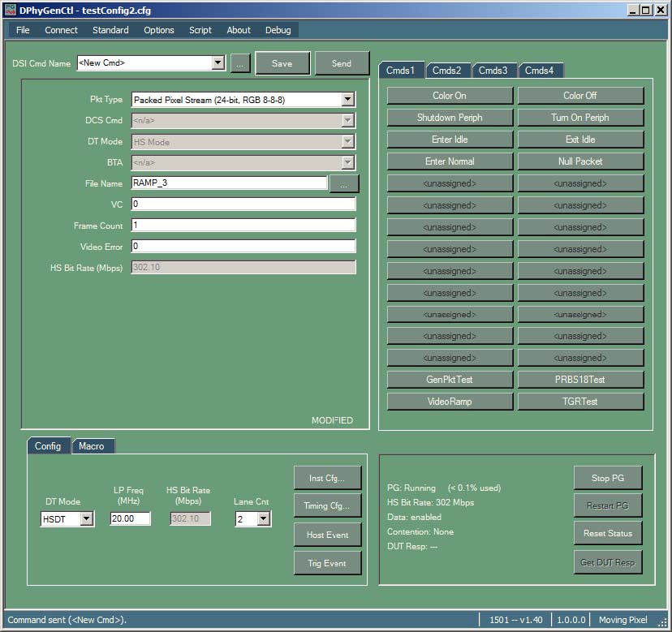Click the 'PG: Running' status text

pos(411,488)
